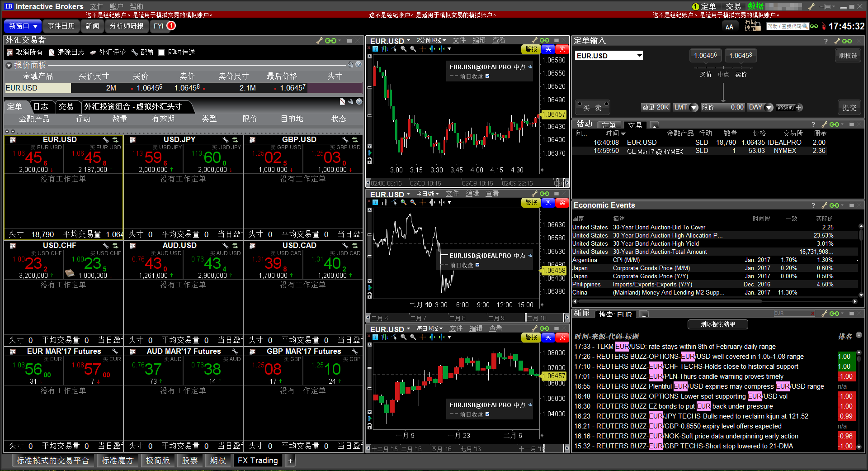Select the 卖 sell radio in order entry
The height and width of the screenshot is (471, 868).
606,105
